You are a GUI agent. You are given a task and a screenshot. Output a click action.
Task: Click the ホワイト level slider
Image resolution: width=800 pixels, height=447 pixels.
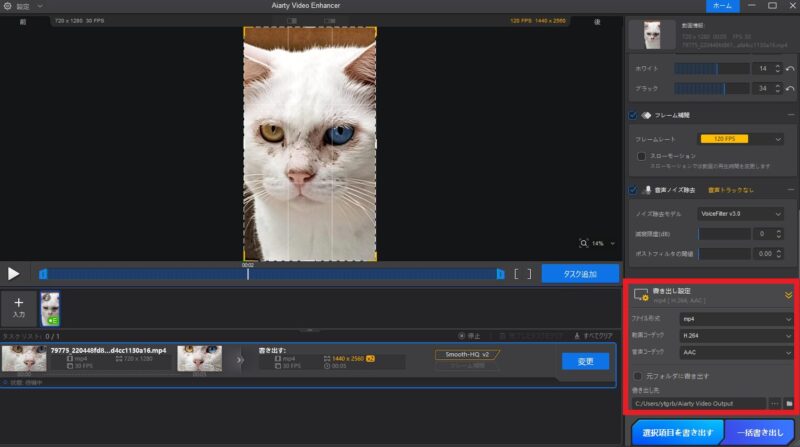point(711,68)
